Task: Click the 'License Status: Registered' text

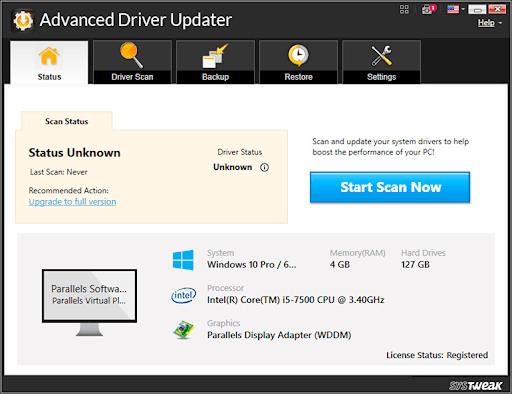Action: tap(437, 355)
